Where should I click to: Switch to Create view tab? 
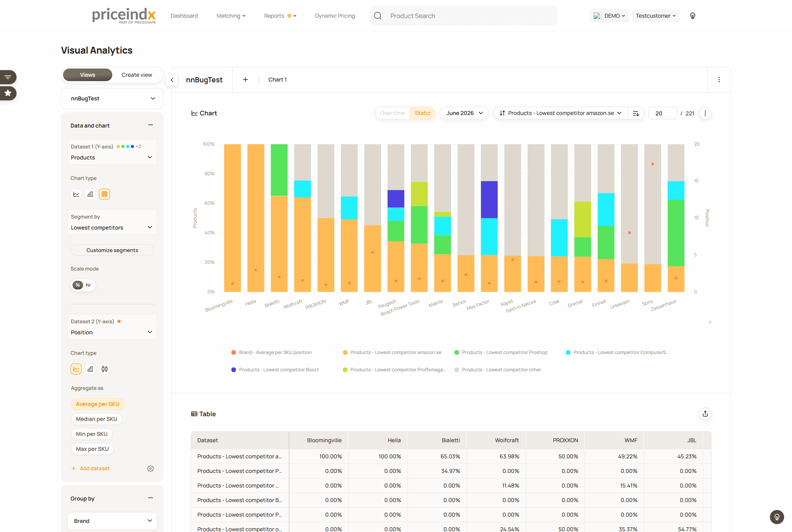click(137, 75)
